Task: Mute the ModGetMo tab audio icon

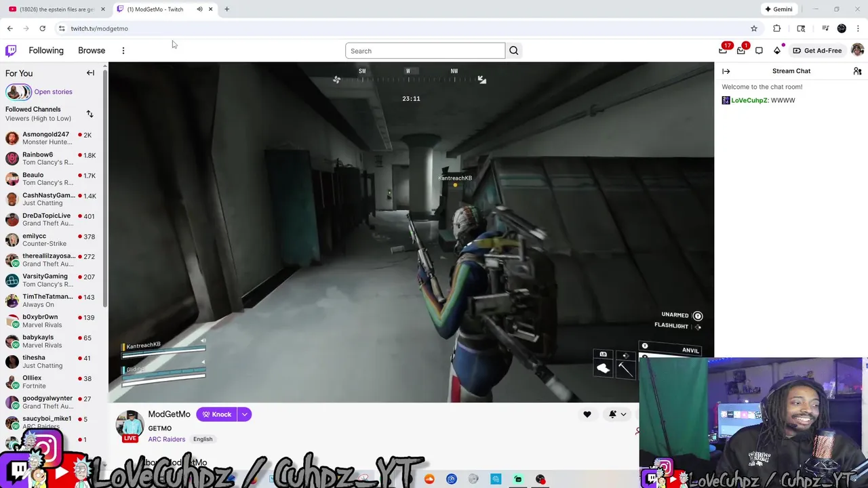Action: (199, 9)
